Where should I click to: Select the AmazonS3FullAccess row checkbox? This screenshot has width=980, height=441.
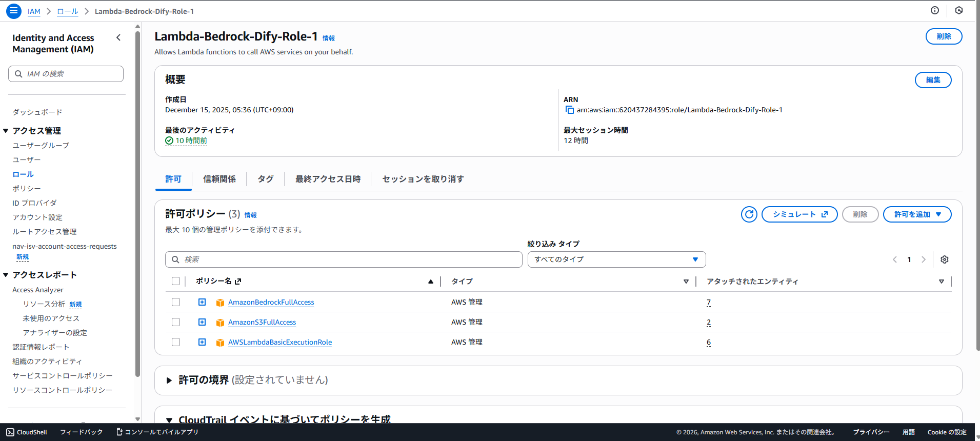[176, 322]
